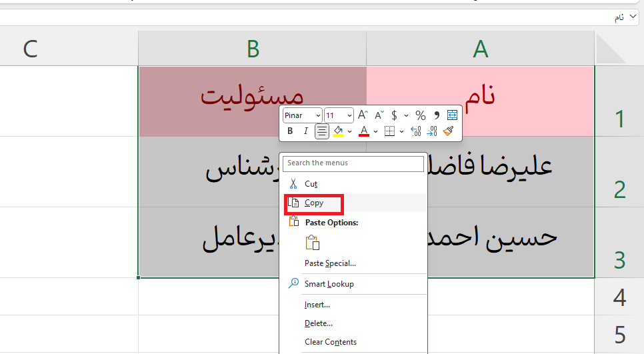Screen dimensions: 644x354
Task: Choose Copy from the context menu
Action: click(x=314, y=203)
